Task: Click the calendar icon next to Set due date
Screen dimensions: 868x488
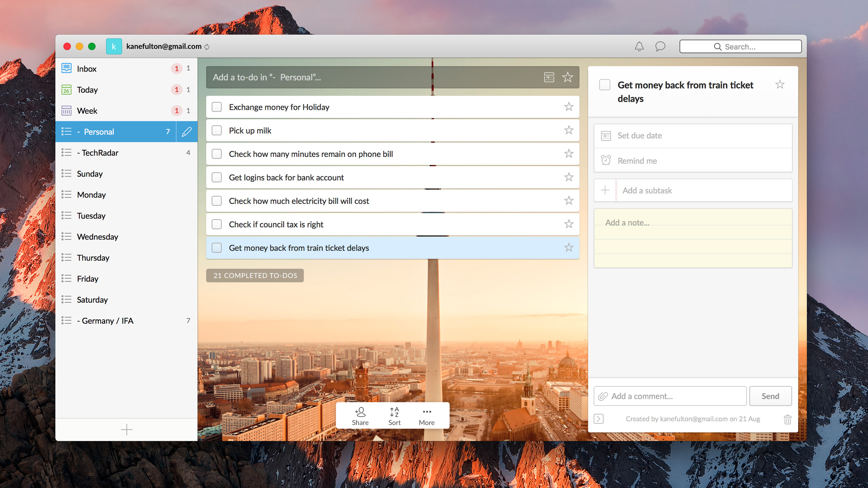Action: click(x=606, y=136)
